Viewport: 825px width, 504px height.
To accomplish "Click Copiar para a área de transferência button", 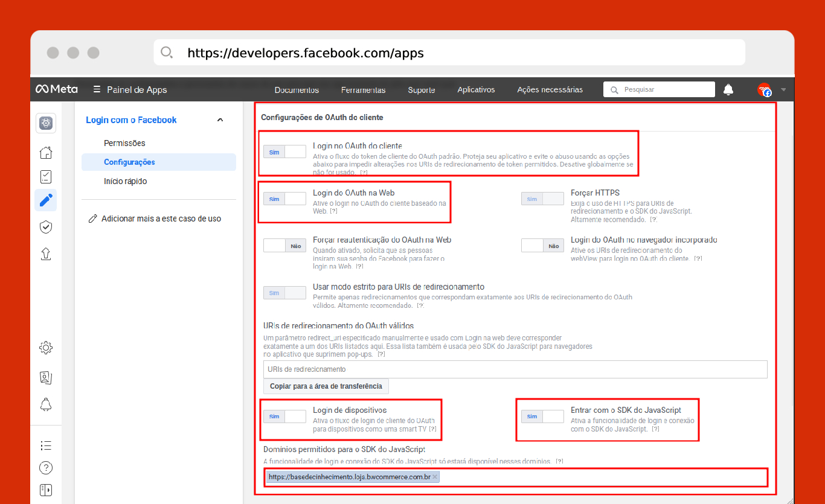I will click(326, 386).
